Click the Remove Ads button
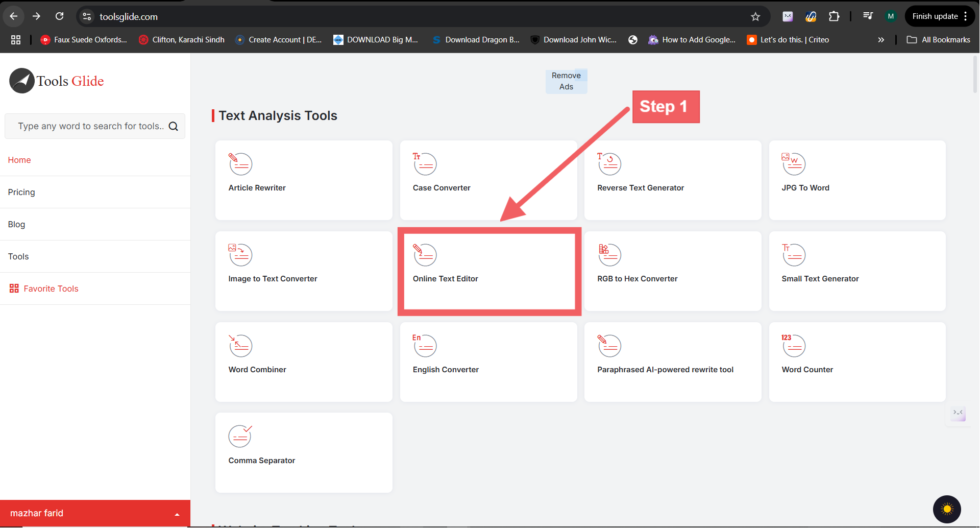 566,81
